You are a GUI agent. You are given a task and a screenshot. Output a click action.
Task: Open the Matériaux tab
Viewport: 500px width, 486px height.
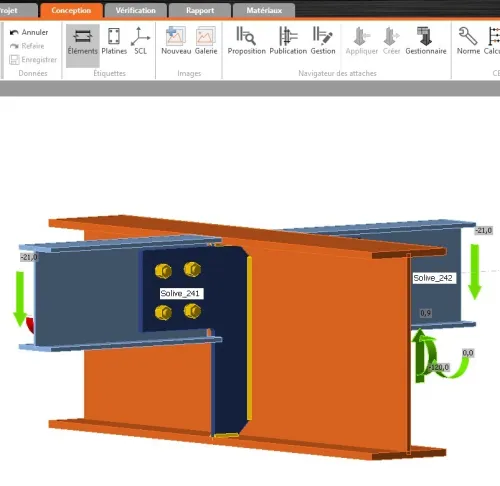(x=264, y=10)
